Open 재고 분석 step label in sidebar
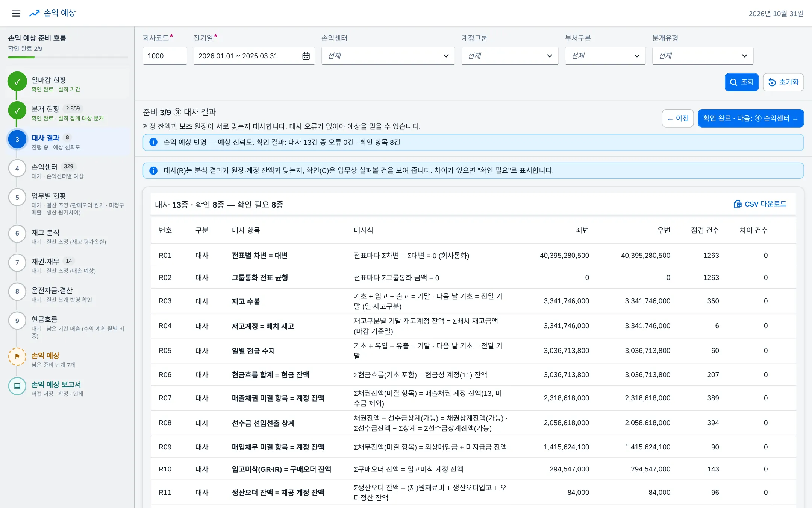Viewport: 812px width, 508px height. 45,233
